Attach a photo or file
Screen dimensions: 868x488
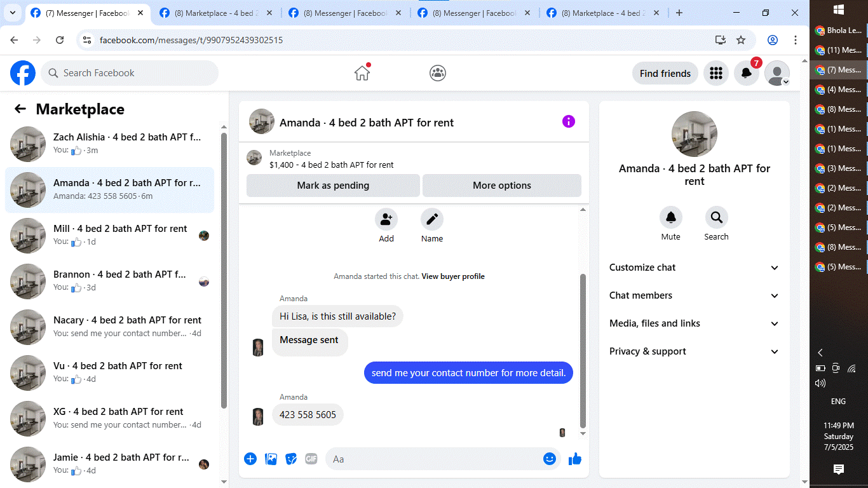[271, 459]
